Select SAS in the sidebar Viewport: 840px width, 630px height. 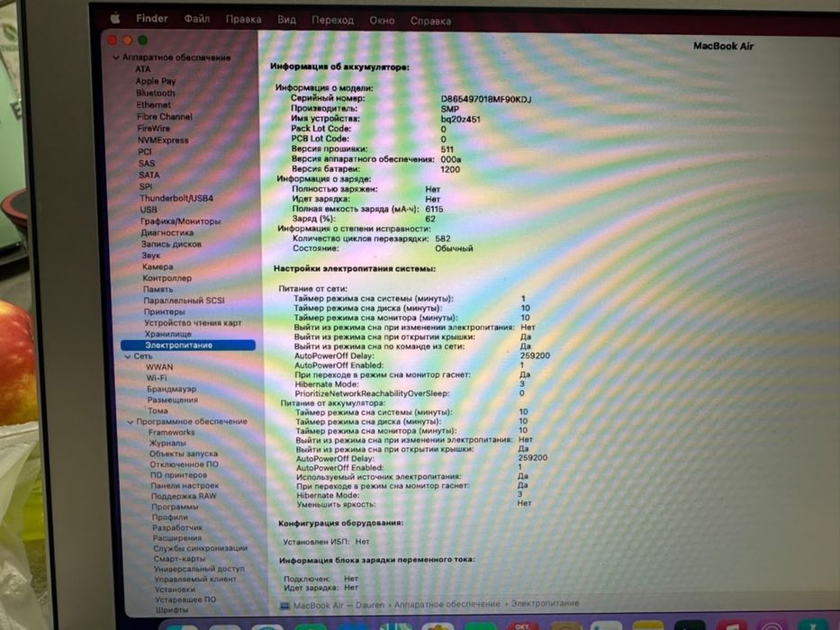click(x=146, y=164)
